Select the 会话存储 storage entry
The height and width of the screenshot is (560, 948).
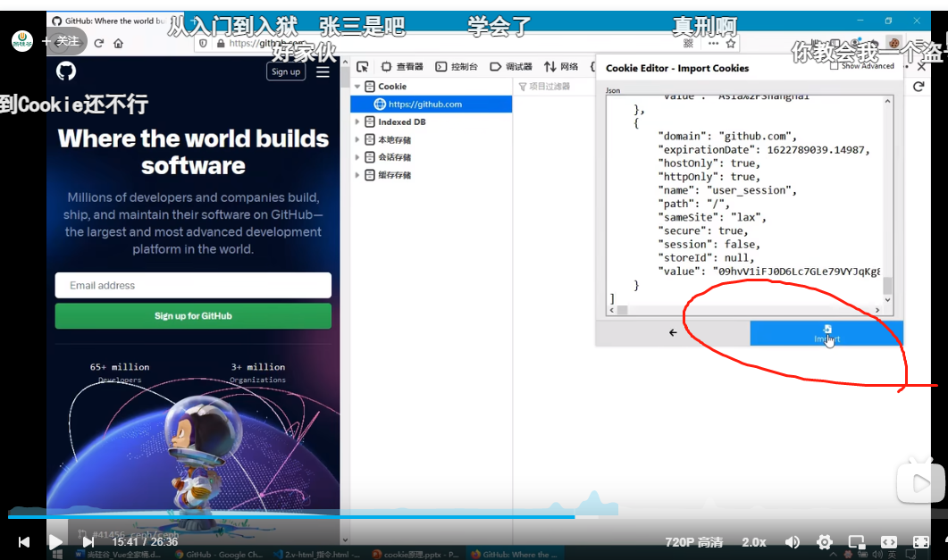coord(394,157)
